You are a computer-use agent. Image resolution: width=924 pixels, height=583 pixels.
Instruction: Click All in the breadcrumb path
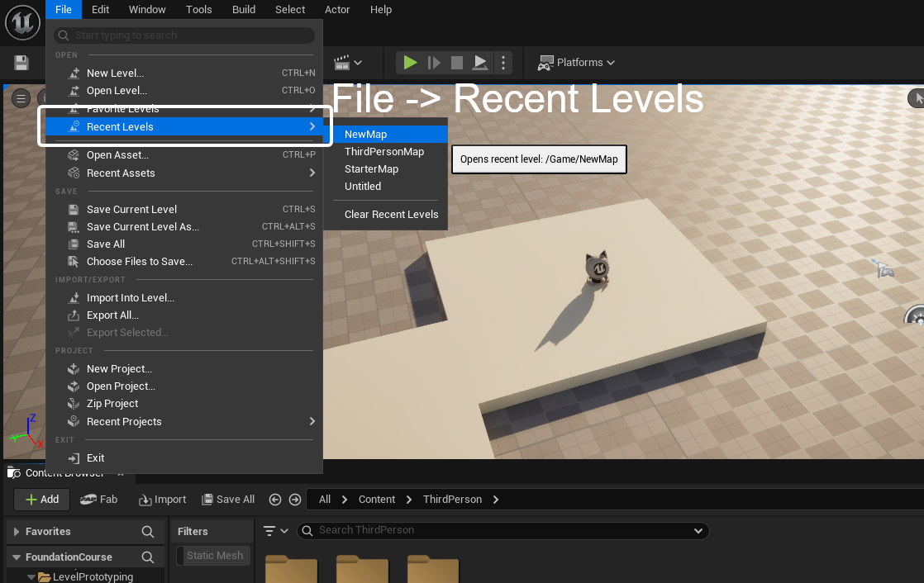(325, 500)
